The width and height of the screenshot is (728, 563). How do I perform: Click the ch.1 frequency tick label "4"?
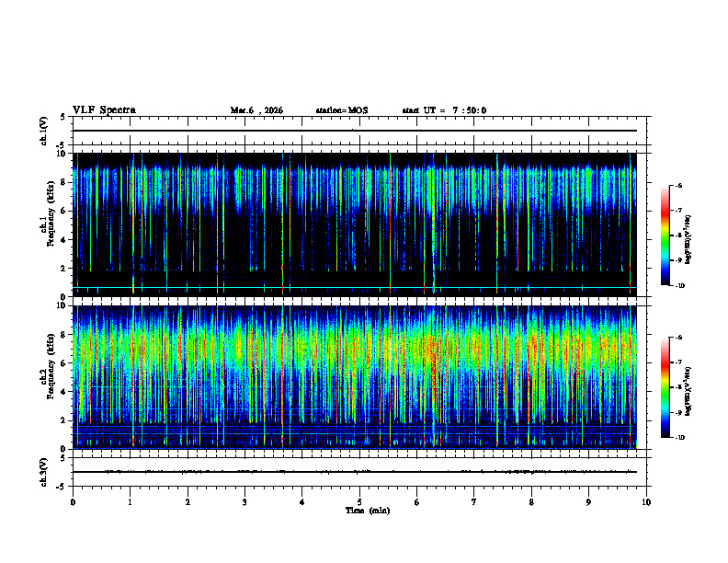(64, 240)
